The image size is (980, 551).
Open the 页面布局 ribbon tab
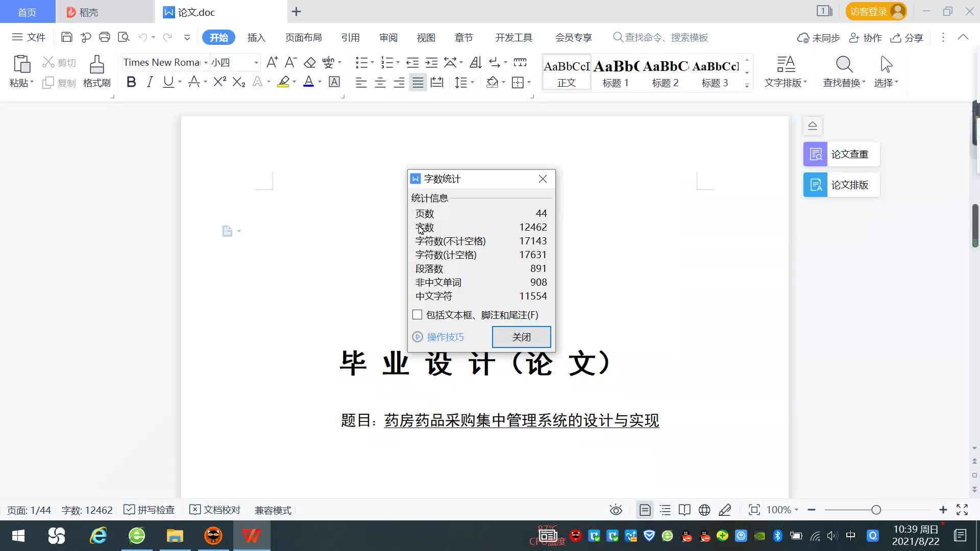[x=303, y=37]
